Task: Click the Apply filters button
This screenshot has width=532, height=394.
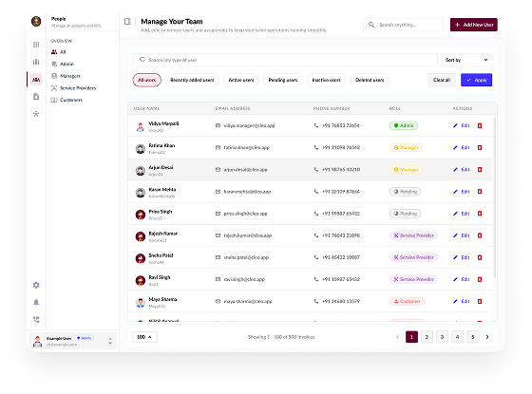Action: [476, 80]
